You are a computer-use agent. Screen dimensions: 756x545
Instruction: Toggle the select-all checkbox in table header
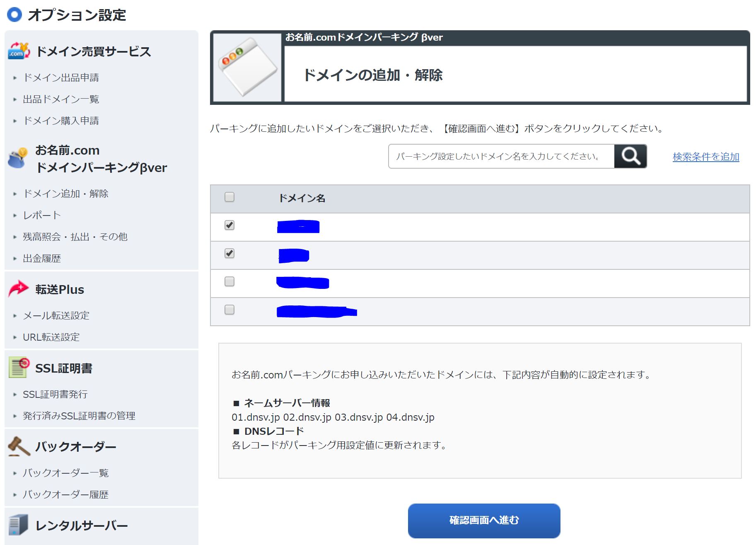[x=229, y=197]
